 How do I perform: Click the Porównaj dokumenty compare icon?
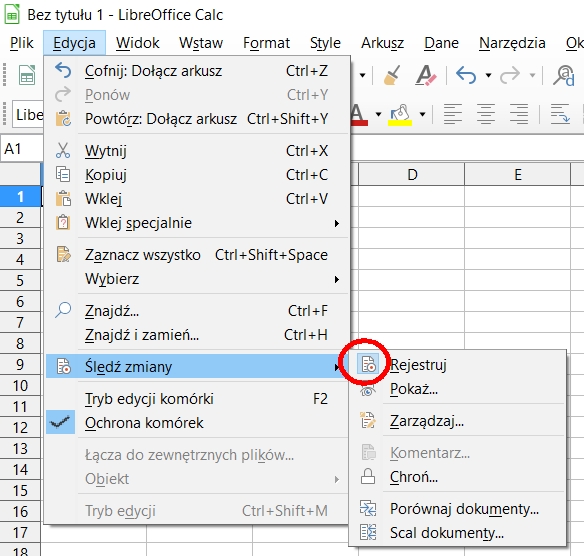pos(368,508)
